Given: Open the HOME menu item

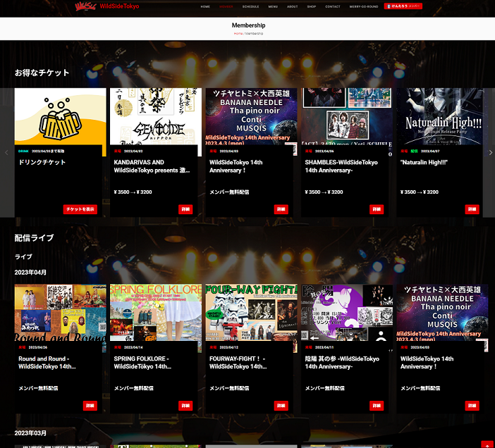Looking at the screenshot, I should pyautogui.click(x=205, y=6).
